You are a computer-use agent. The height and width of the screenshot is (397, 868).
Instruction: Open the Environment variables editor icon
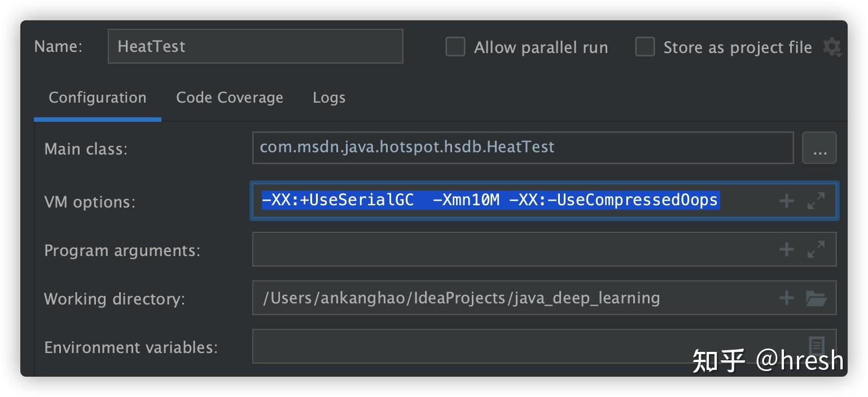[816, 345]
